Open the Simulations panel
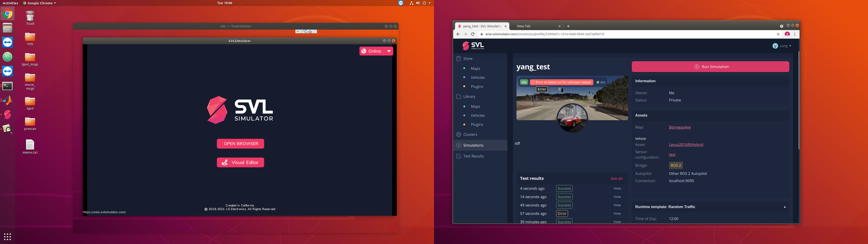 (x=474, y=145)
